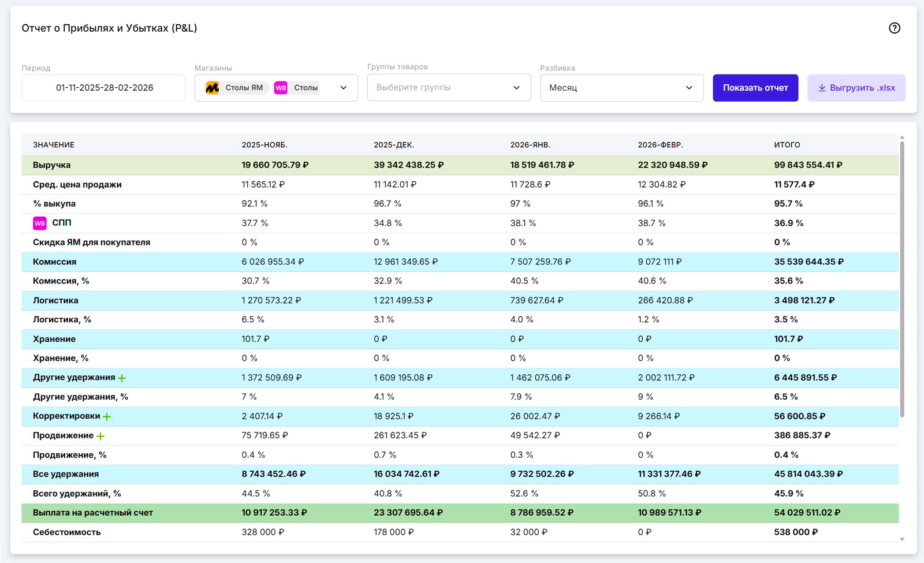Click the ИТОГО column header
The image size is (924, 563).
[x=787, y=145]
